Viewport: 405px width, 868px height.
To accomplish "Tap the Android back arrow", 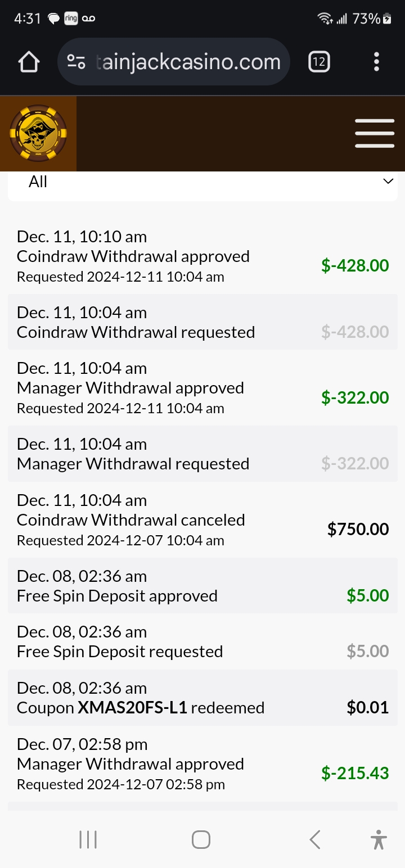I will coord(315,840).
